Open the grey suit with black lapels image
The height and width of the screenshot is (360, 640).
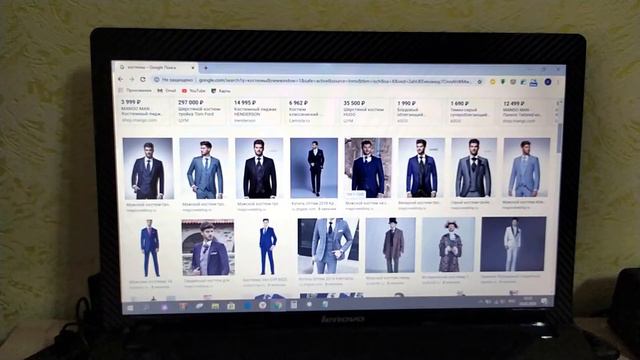click(x=474, y=167)
